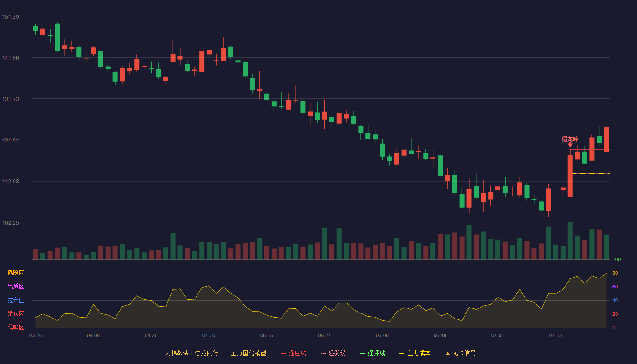Click the 05-15 date label

[x=267, y=335]
